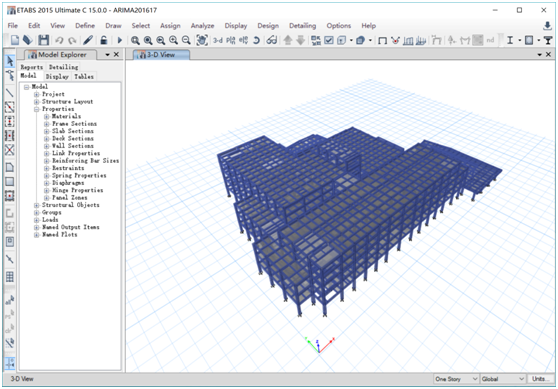
Task: Select the Draw Rectangular Floor tool
Action: 10,182
